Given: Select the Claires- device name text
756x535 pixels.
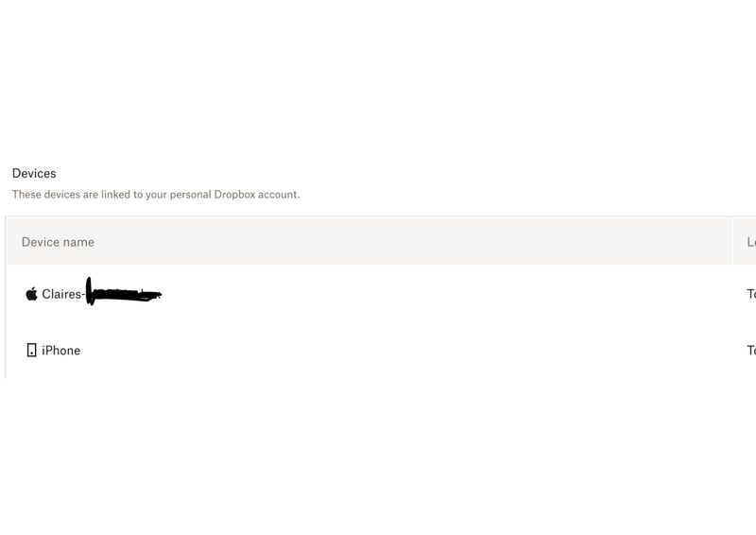Looking at the screenshot, I should pyautogui.click(x=63, y=294).
